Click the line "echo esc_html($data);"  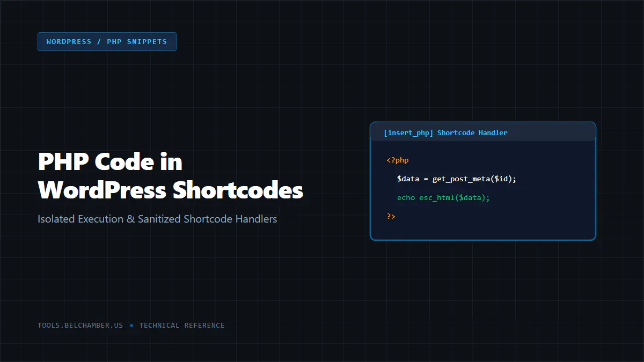(444, 197)
